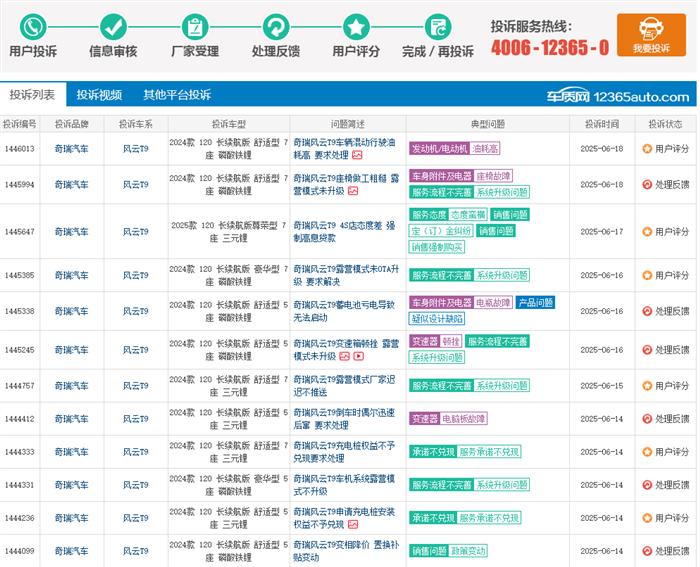
Task: Play video icon in complaint 1445245 description
Action: pos(358,356)
